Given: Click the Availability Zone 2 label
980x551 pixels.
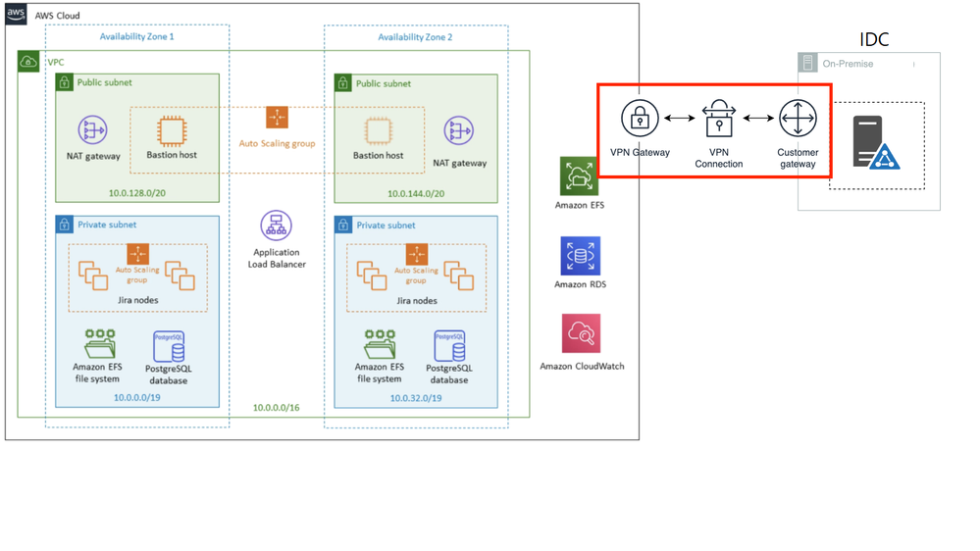Looking at the screenshot, I should 415,37.
